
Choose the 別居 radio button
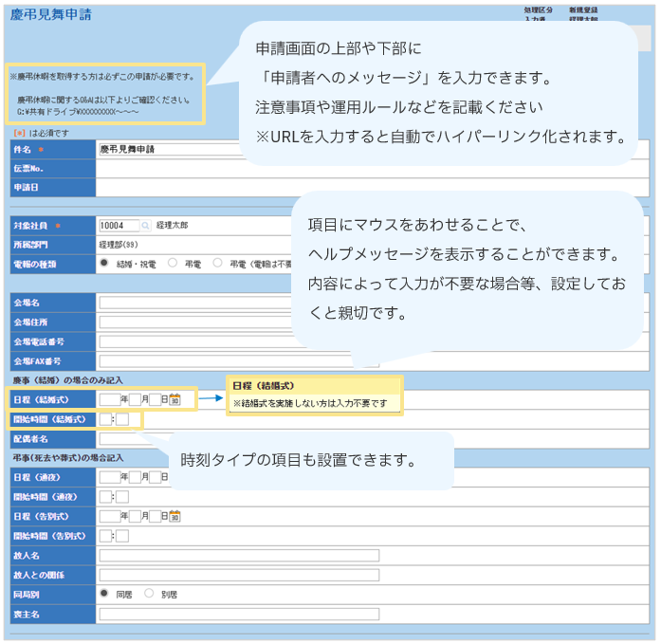pos(149,594)
